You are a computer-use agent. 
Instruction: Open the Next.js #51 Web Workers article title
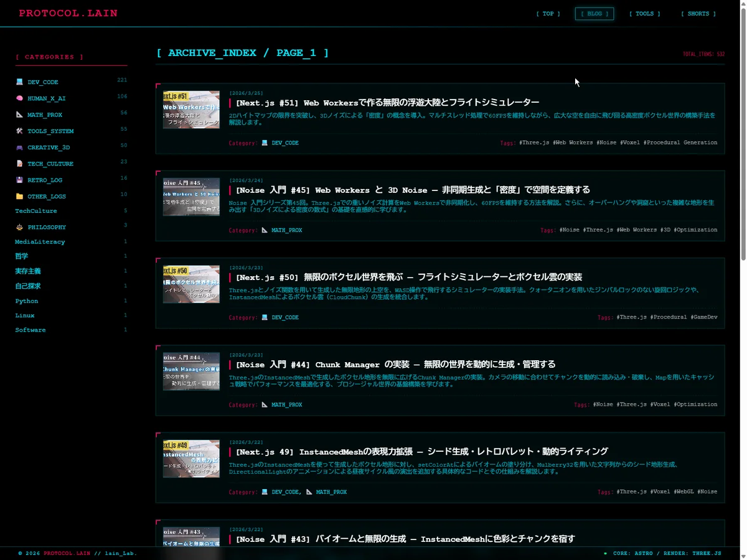387,103
